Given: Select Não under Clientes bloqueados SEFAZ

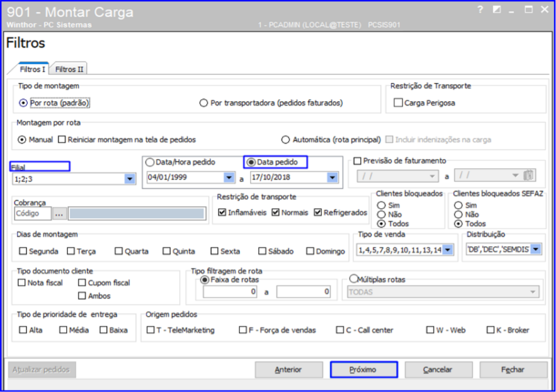Looking at the screenshot, I should [459, 215].
